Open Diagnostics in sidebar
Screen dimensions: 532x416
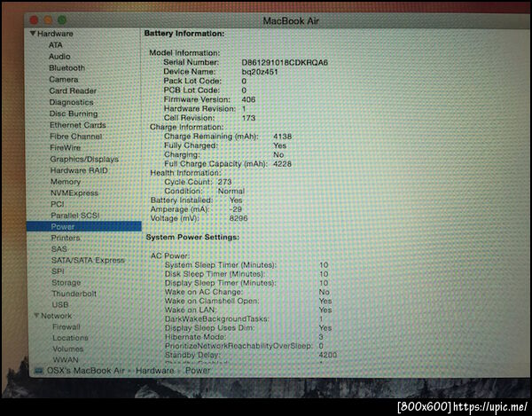tap(71, 102)
